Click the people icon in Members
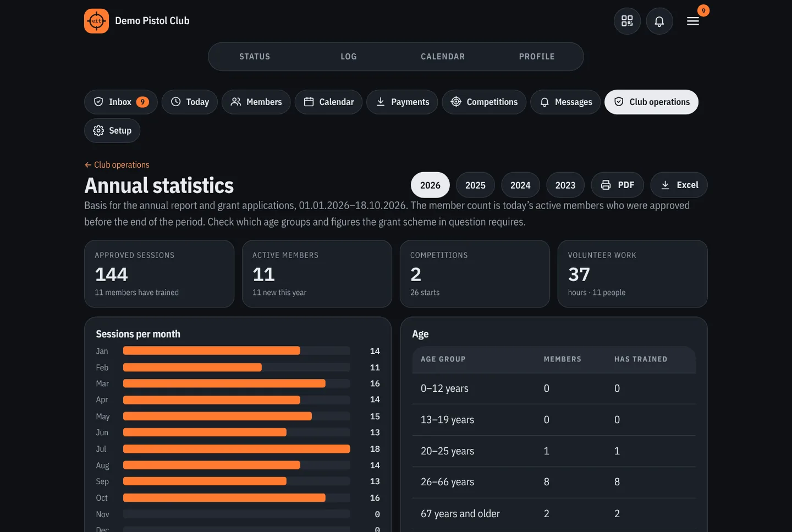This screenshot has width=792, height=532. [236, 102]
